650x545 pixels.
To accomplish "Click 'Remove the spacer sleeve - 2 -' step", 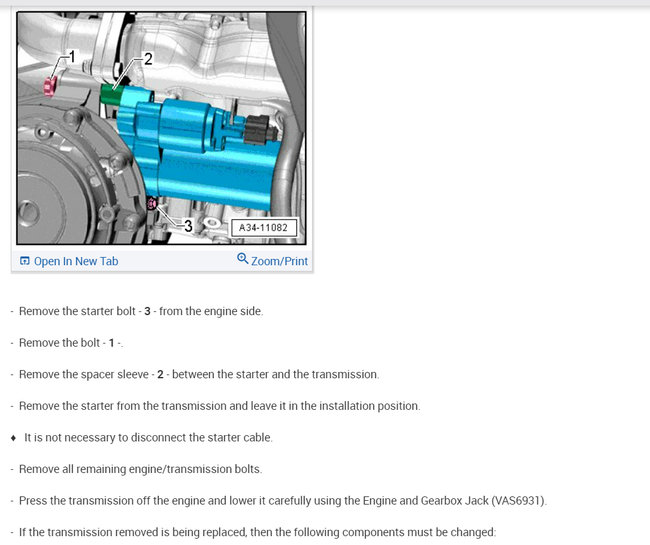I will tap(199, 374).
